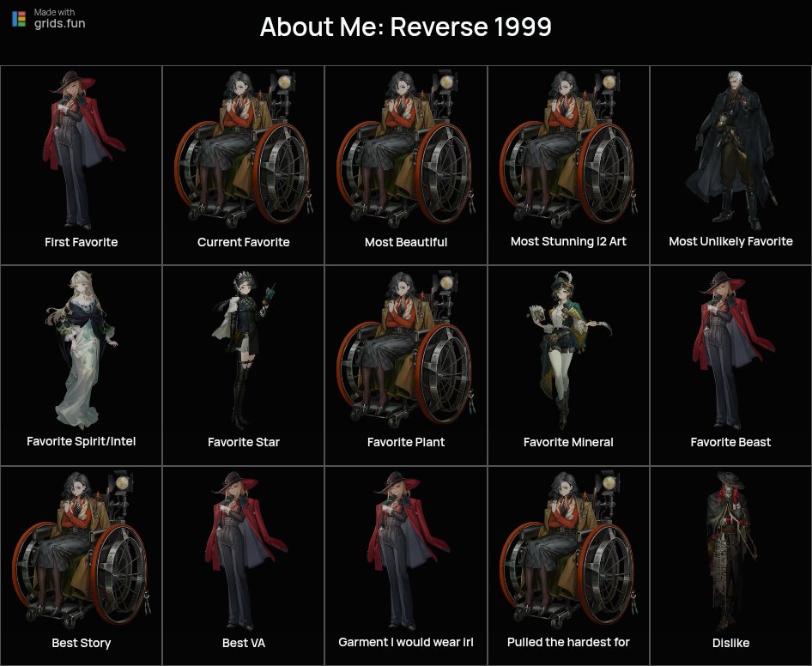Click the 'About Me: Reverse 1999' title
This screenshot has height=666, width=812.
pyautogui.click(x=405, y=27)
